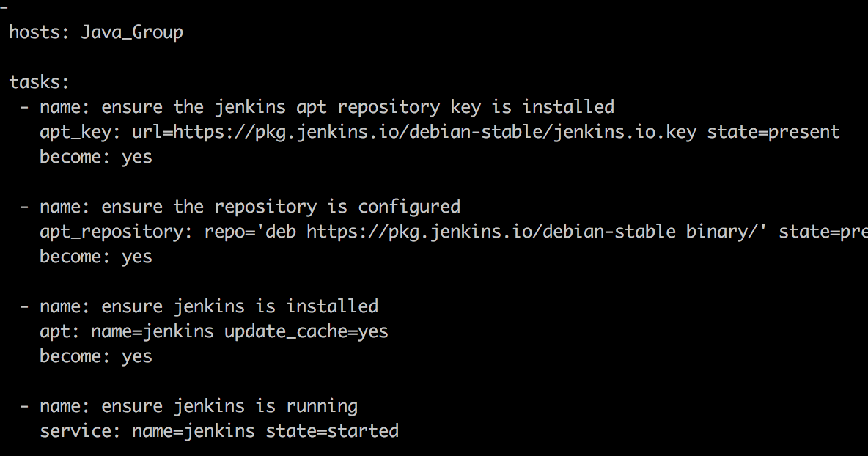Click 'become: yes' under the apt_key line
The width and height of the screenshot is (868, 456).
pyautogui.click(x=96, y=157)
